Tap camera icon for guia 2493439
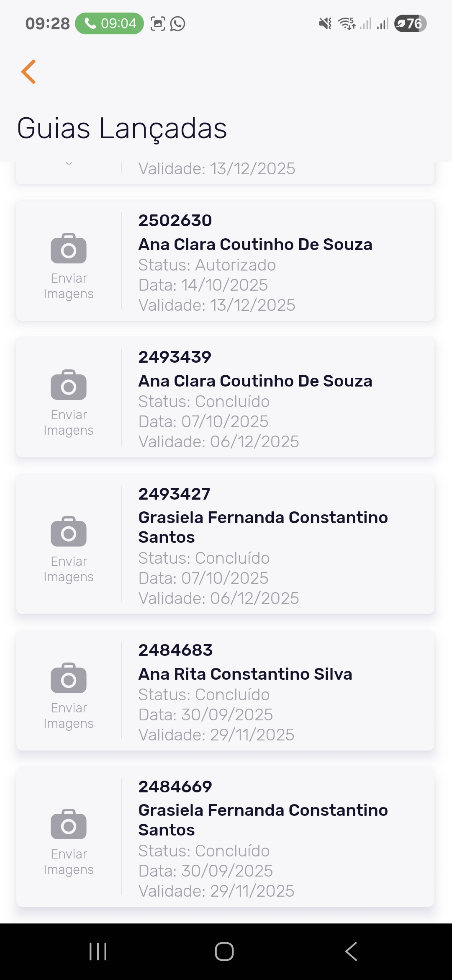This screenshot has width=452, height=980. [69, 385]
